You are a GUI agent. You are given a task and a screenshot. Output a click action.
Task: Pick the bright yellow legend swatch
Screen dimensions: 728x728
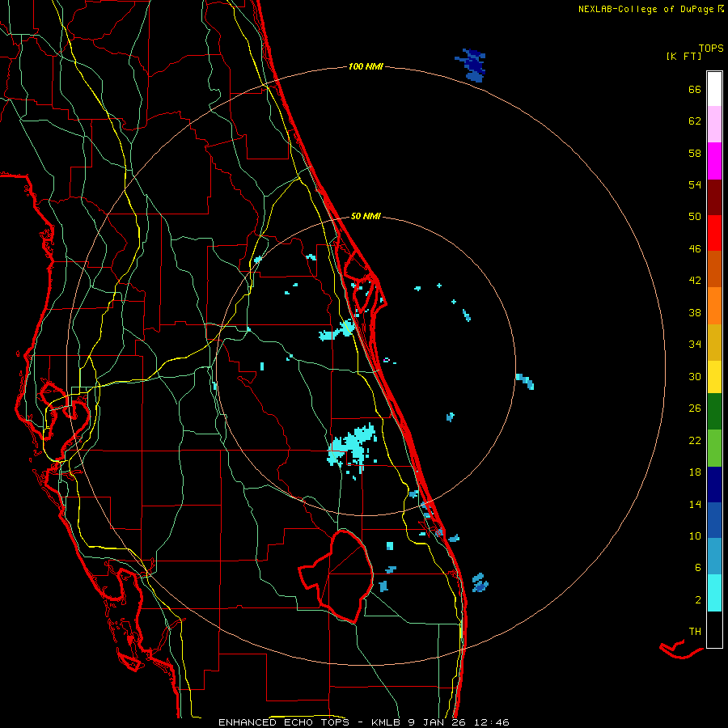pos(714,377)
